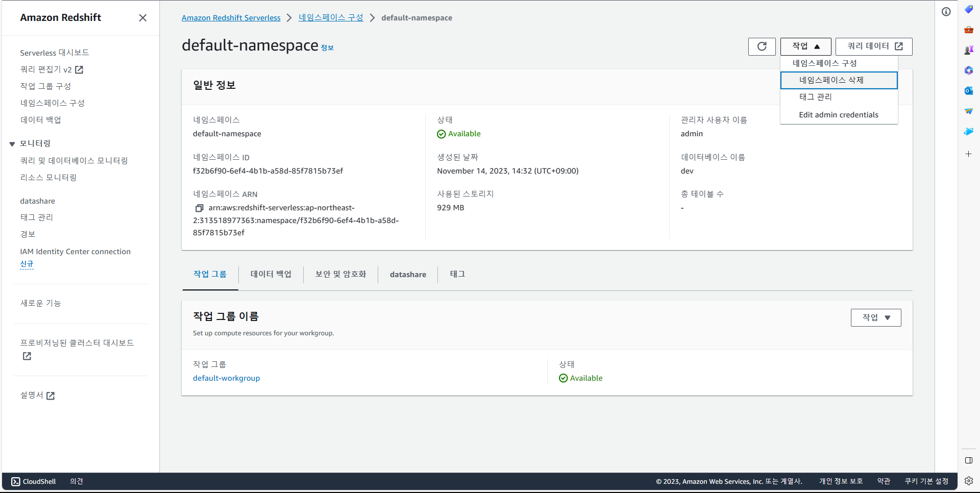Click the Amazon Redshift sidebar title
This screenshot has width=980, height=493.
click(x=61, y=17)
